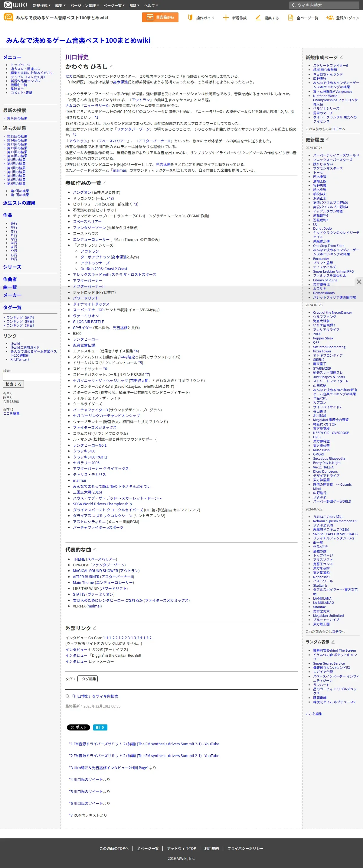The height and width of the screenshot is (868, 363).
Task: Open Super Secret Service random link
Action: pos(329,663)
